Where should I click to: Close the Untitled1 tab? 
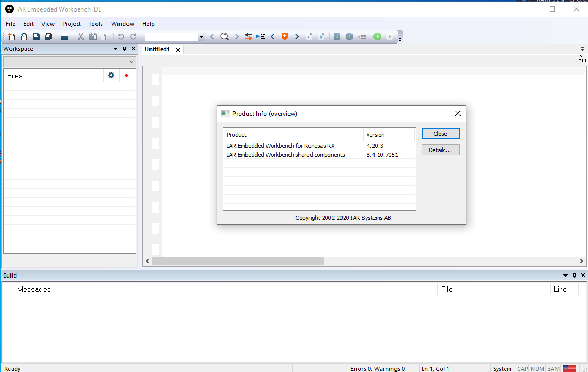click(178, 50)
